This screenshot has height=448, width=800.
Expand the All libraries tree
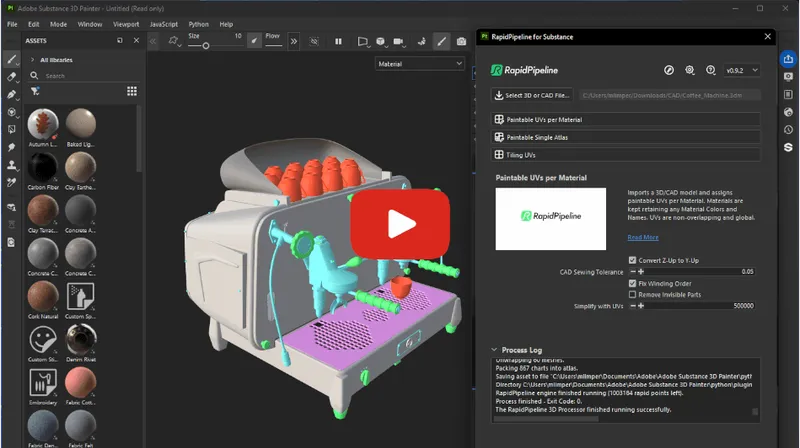coord(33,60)
